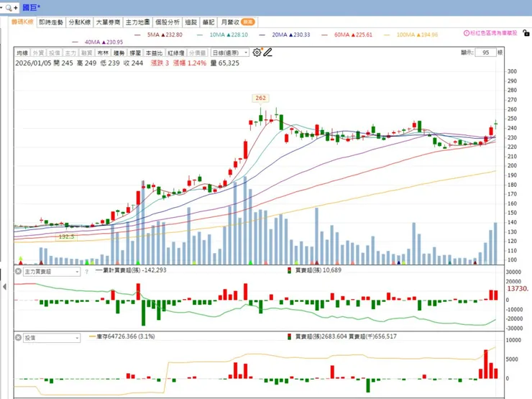Click the pink info circle icon
532x399 pixels.
pos(466,33)
